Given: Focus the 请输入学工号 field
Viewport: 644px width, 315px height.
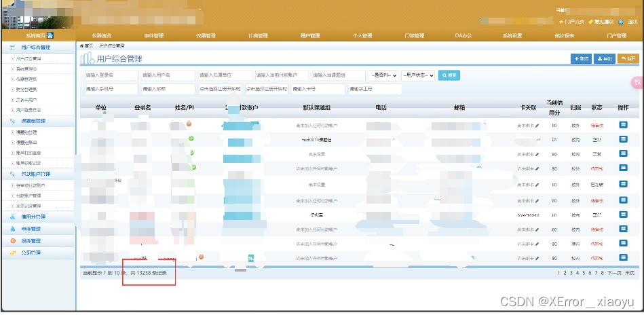Looking at the screenshot, I should [375, 89].
